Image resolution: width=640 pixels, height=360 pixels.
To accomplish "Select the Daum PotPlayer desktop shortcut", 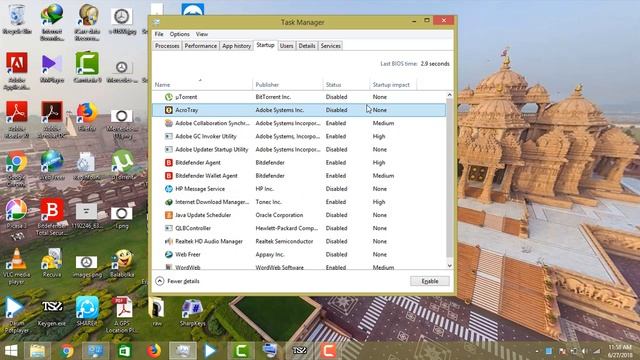I will [16, 315].
